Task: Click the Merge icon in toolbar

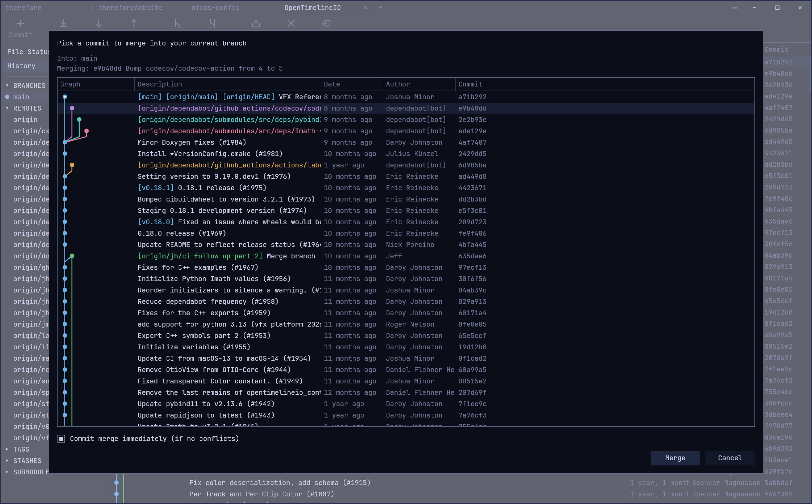Action: (212, 23)
